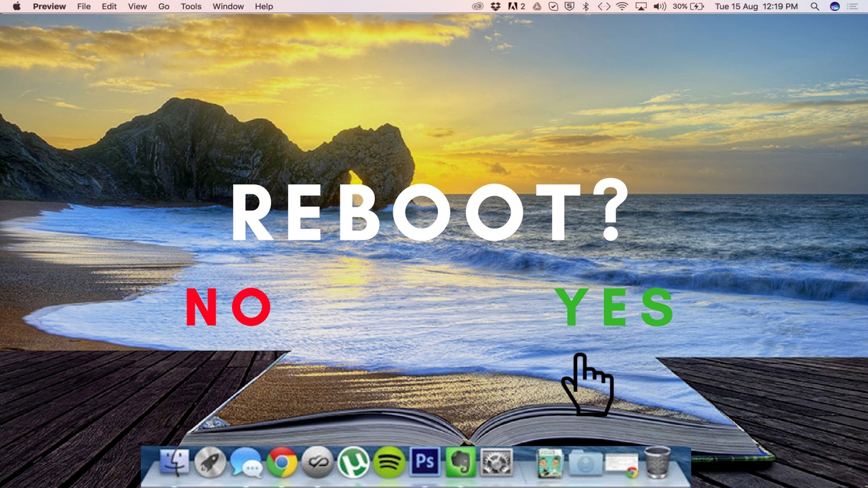The width and height of the screenshot is (868, 488).
Task: Open the Bluetooth status menu
Action: tap(587, 6)
